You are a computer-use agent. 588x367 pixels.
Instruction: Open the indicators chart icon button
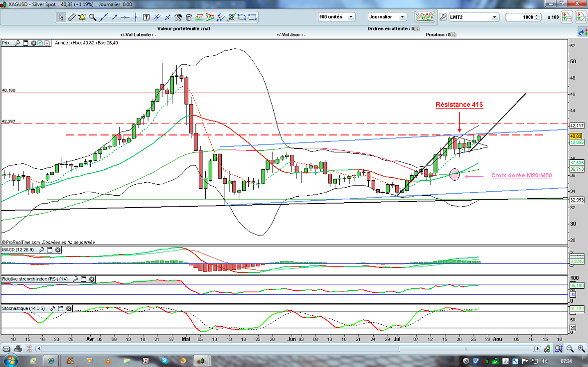click(425, 17)
